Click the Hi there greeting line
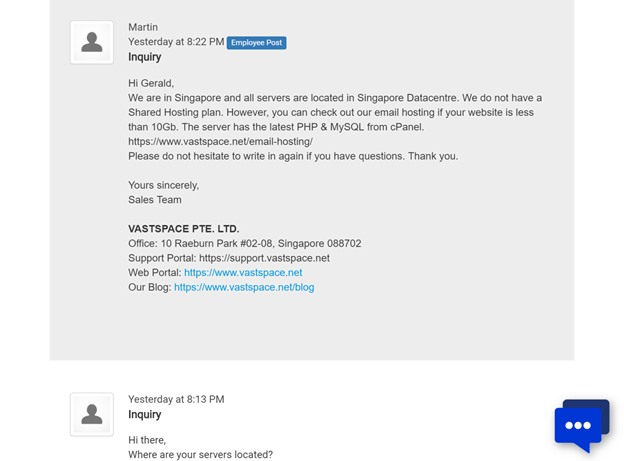 (147, 440)
